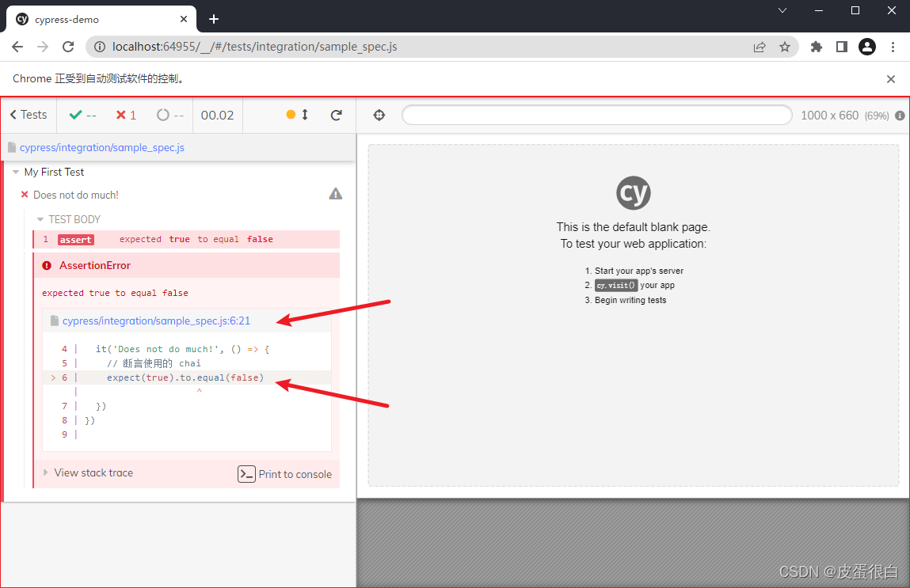Image resolution: width=910 pixels, height=588 pixels.
Task: Click the AssertionError red exclamation icon
Action: (x=47, y=265)
